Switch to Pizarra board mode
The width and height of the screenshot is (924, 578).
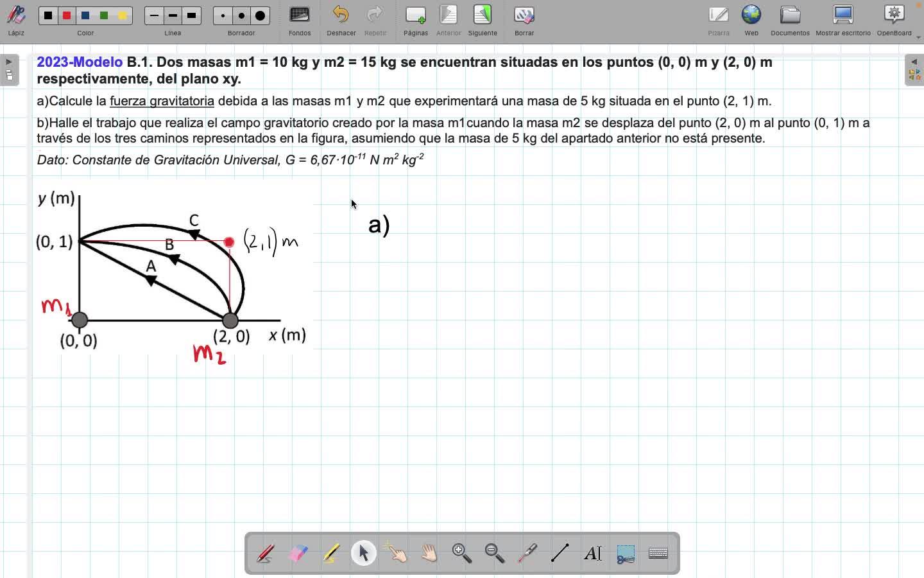[719, 20]
